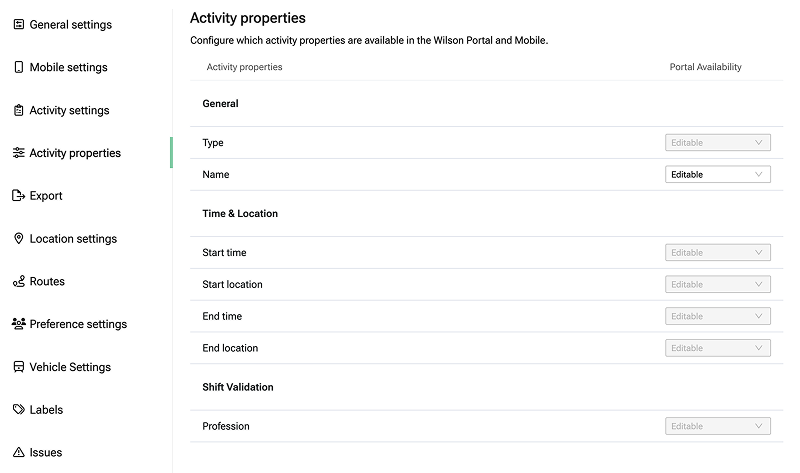
Task: Open the Name portal availability dropdown
Action: [717, 174]
